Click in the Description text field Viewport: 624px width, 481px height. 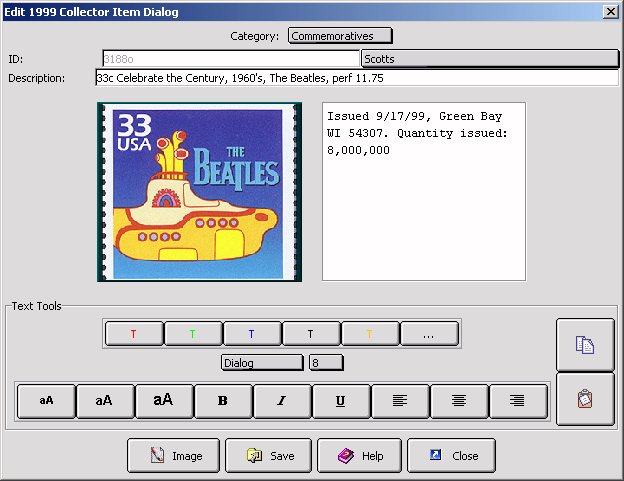(356, 78)
